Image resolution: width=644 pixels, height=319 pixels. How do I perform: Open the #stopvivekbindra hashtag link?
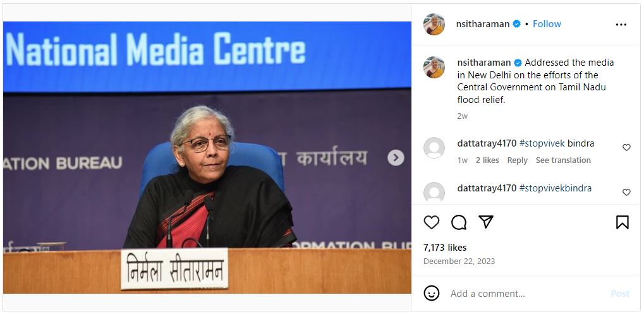click(556, 188)
